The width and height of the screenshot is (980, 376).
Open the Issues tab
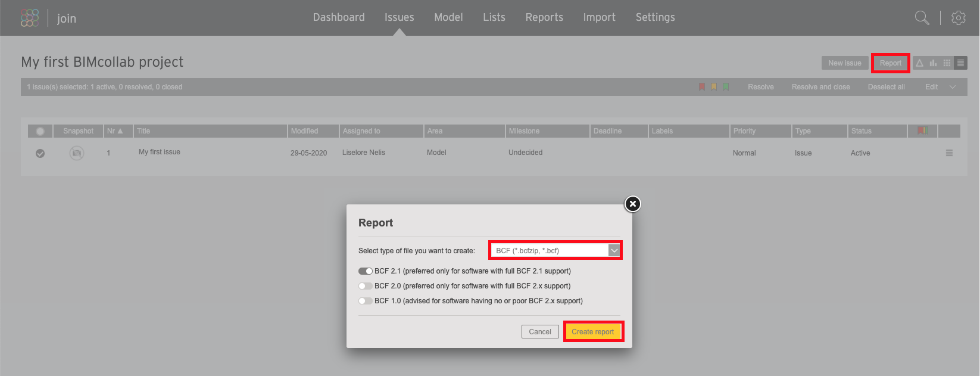coord(400,17)
